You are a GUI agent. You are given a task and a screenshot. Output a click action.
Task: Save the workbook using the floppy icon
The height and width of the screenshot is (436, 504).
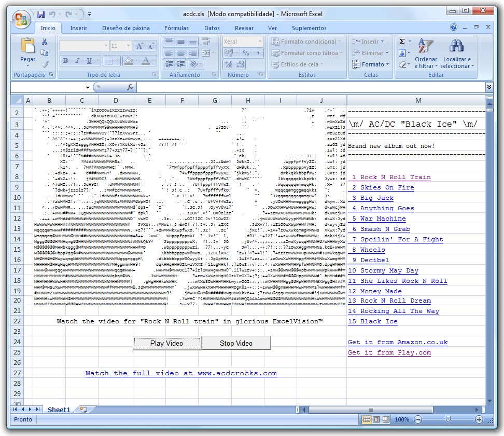pos(41,14)
